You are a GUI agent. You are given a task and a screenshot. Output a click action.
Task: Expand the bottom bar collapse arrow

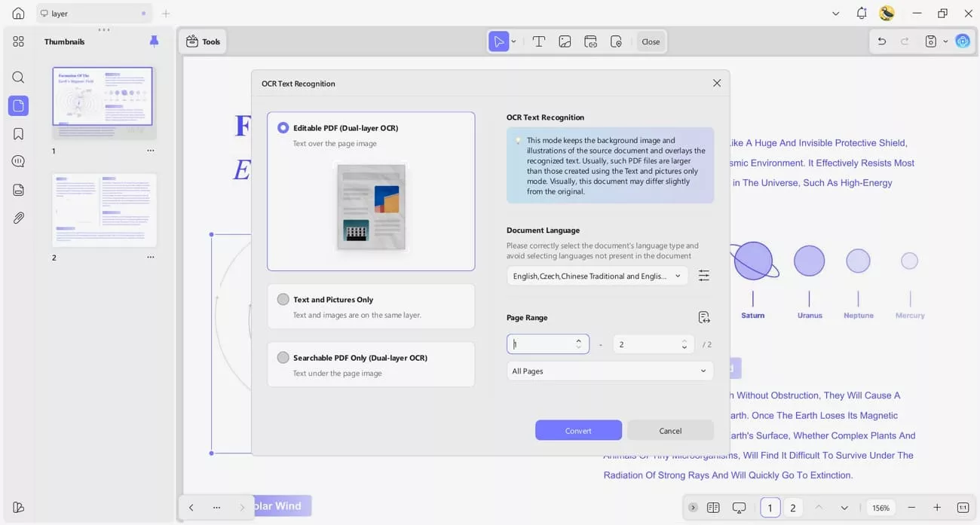click(693, 508)
